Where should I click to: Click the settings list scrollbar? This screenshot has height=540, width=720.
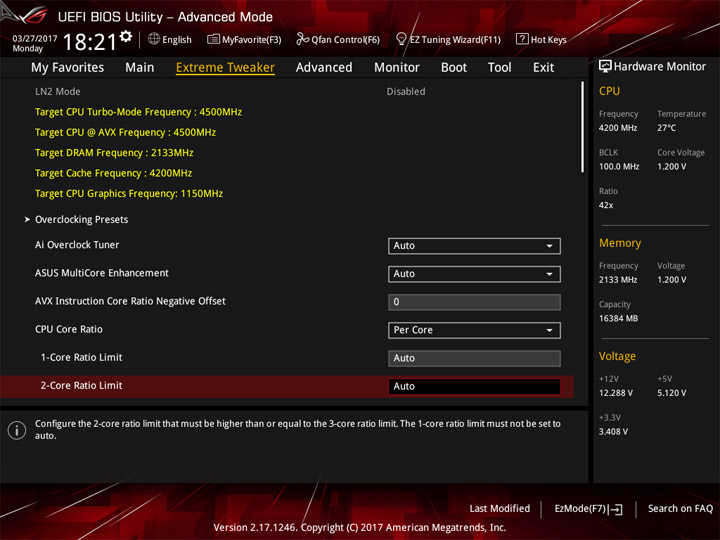[583, 127]
